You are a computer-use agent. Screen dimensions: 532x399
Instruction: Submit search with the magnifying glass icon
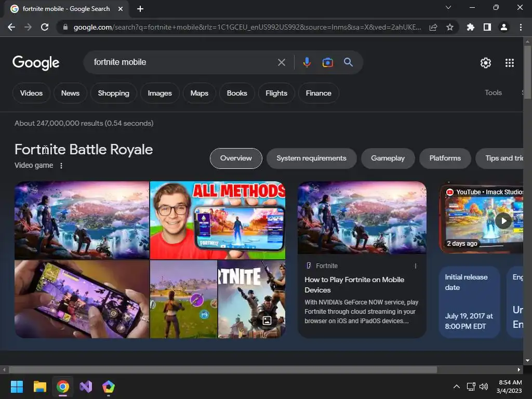(348, 62)
